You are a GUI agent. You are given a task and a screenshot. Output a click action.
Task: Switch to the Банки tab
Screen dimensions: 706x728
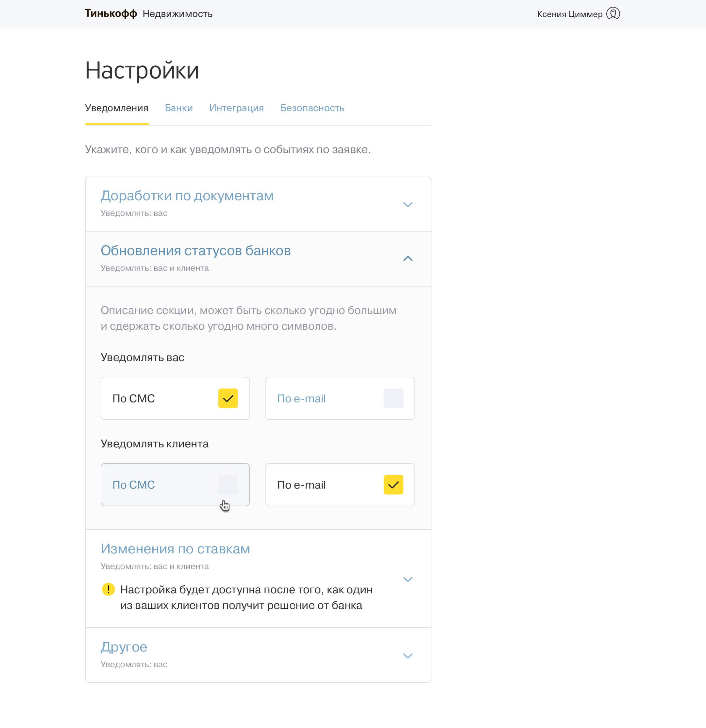click(178, 108)
